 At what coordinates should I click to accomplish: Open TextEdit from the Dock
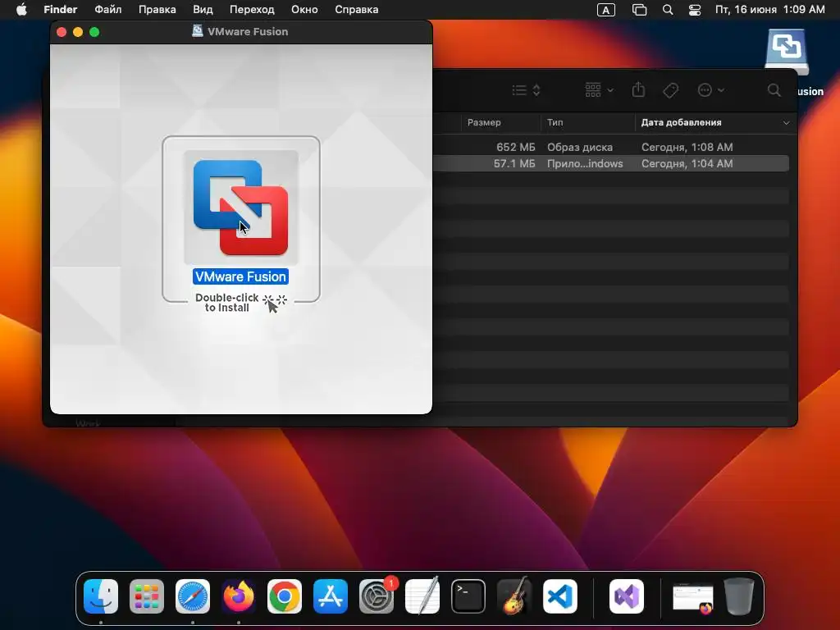[x=422, y=596]
